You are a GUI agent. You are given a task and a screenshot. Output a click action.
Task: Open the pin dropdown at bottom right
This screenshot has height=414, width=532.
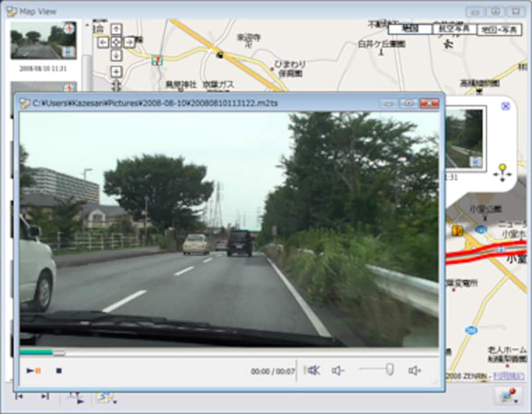[x=509, y=396]
